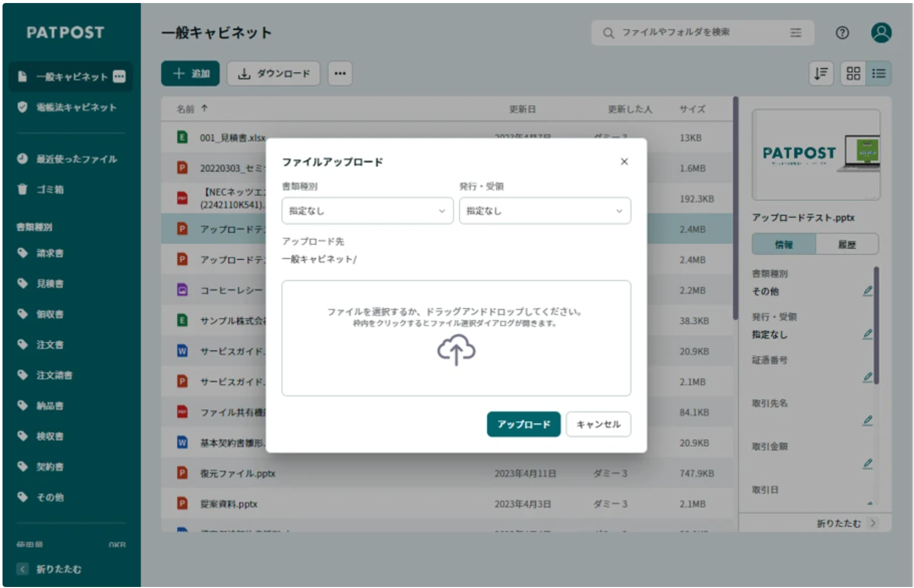The image size is (914, 588).
Task: Switch to the 履歴 tab
Action: click(x=846, y=245)
